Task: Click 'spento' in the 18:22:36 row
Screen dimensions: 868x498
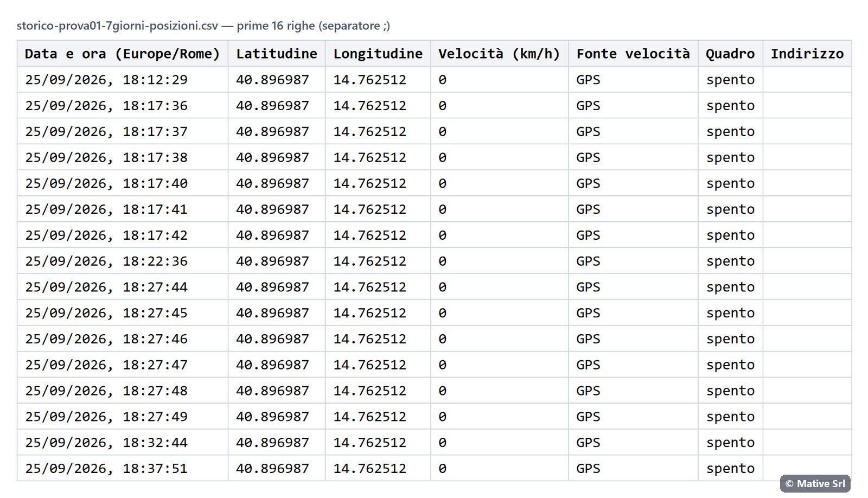Action: point(730,261)
